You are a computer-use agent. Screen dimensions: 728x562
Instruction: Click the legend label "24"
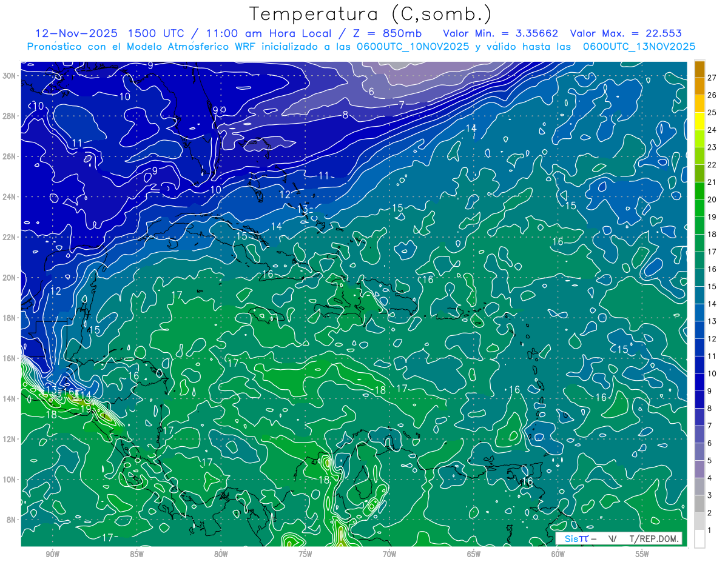712,130
